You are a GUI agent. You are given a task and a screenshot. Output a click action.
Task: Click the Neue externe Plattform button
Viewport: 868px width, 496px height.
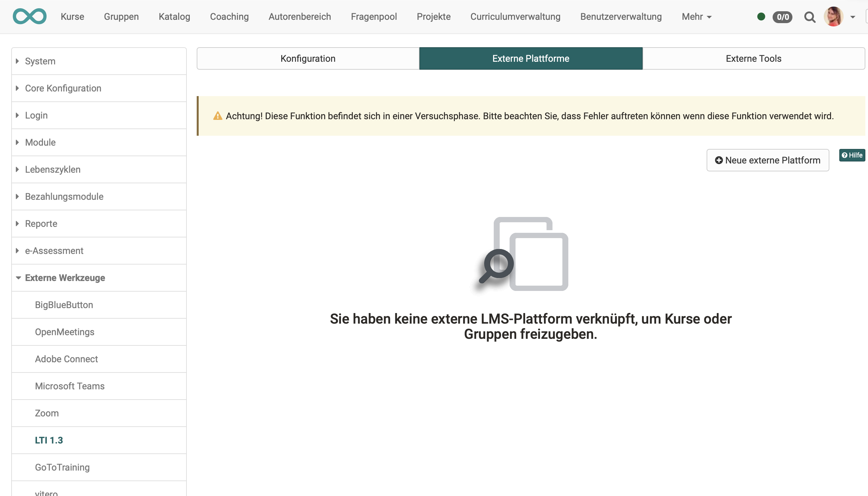(768, 160)
